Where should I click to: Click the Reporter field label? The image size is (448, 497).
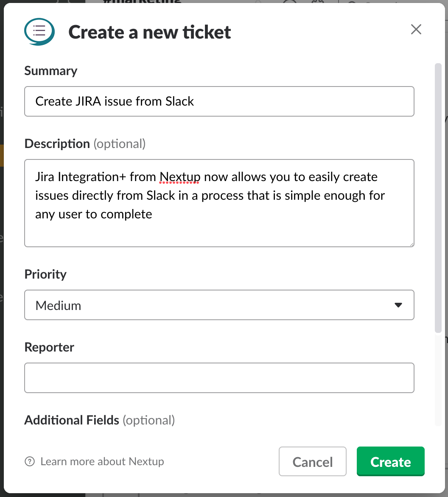tap(49, 347)
